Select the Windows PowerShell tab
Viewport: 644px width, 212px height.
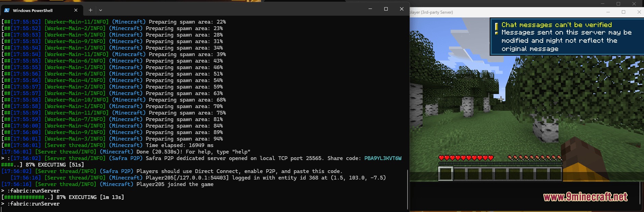tap(41, 10)
